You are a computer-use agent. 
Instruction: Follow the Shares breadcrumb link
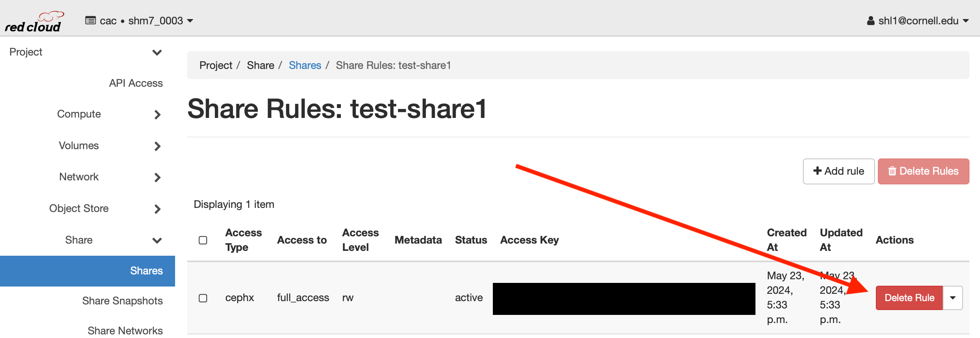pyautogui.click(x=305, y=65)
